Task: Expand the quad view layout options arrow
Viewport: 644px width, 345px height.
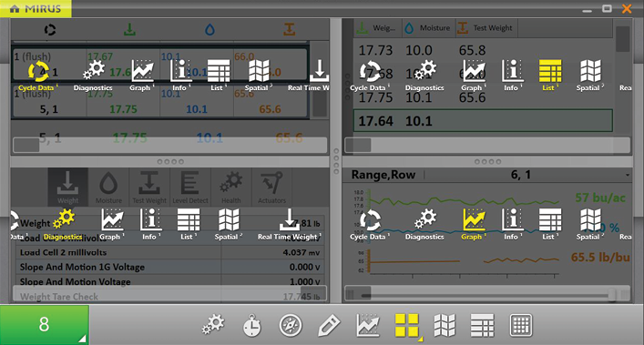Action: (x=420, y=339)
